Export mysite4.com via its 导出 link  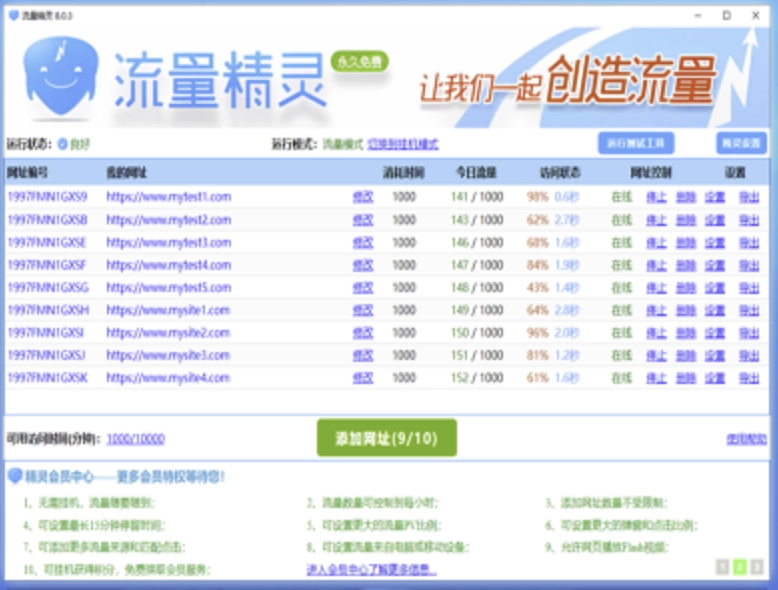coord(749,378)
